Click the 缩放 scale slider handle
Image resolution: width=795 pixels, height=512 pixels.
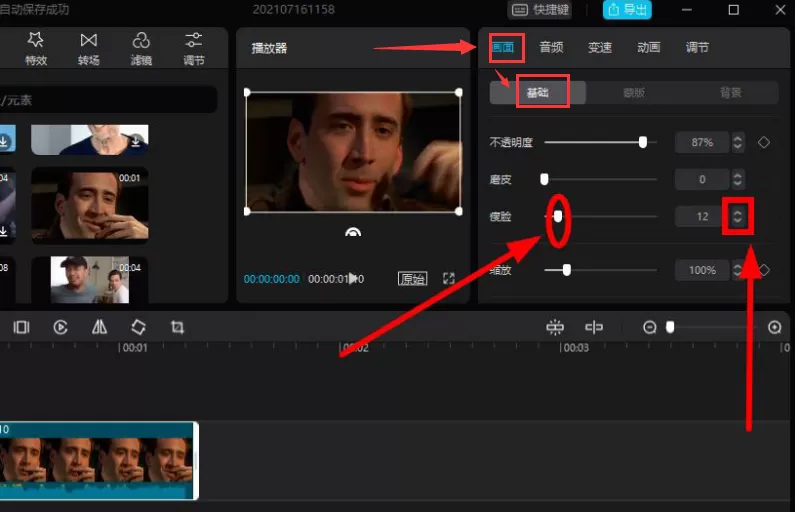(x=566, y=270)
